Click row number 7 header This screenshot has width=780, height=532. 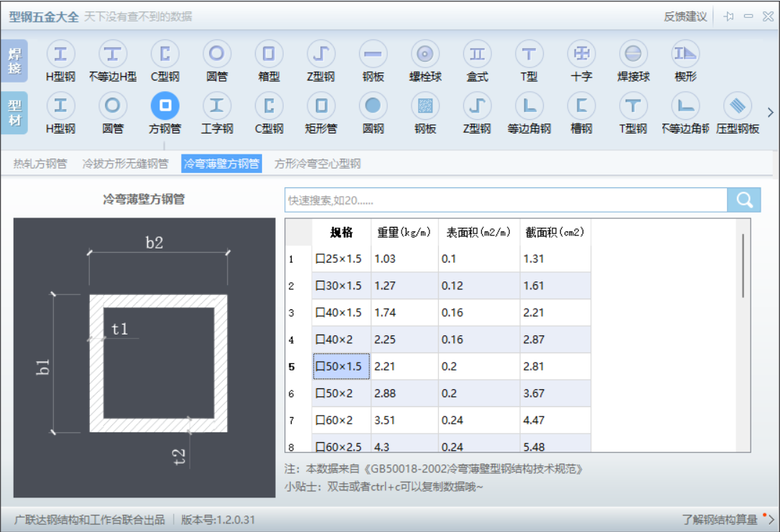[299, 420]
